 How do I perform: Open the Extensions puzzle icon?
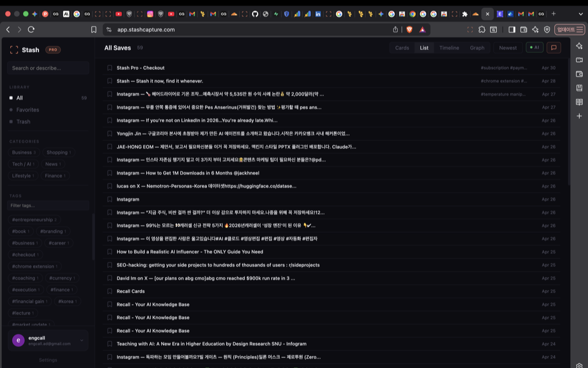coord(482,29)
